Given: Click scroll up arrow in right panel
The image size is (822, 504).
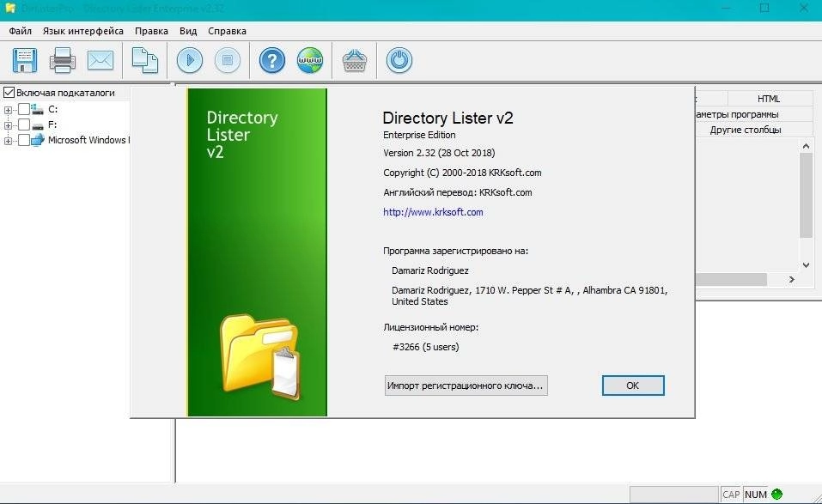Looking at the screenshot, I should tap(807, 146).
